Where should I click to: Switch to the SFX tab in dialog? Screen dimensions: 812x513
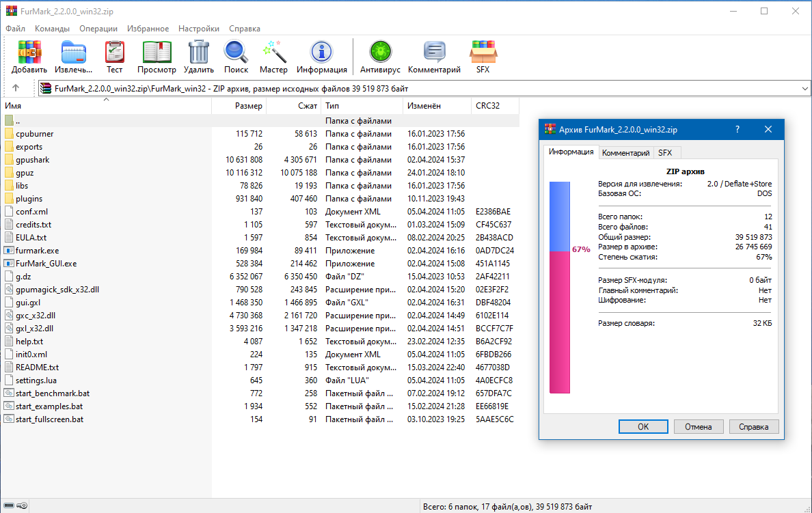665,153
